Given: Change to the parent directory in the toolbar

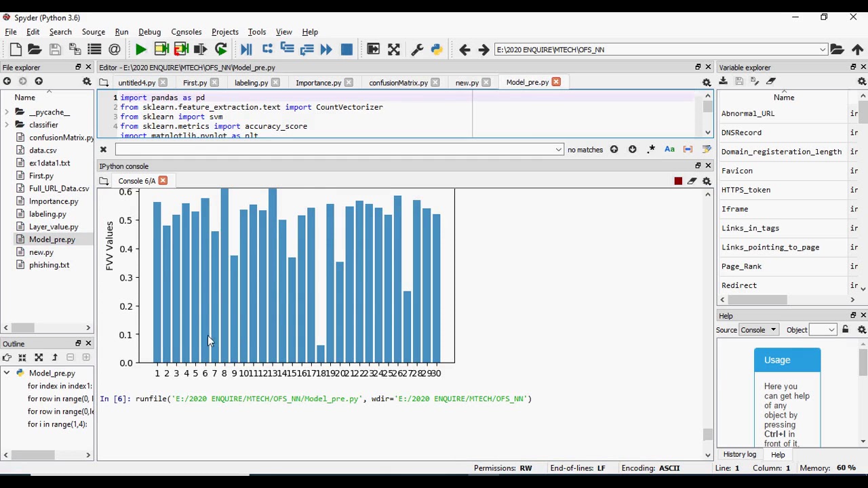Looking at the screenshot, I should click(x=858, y=49).
